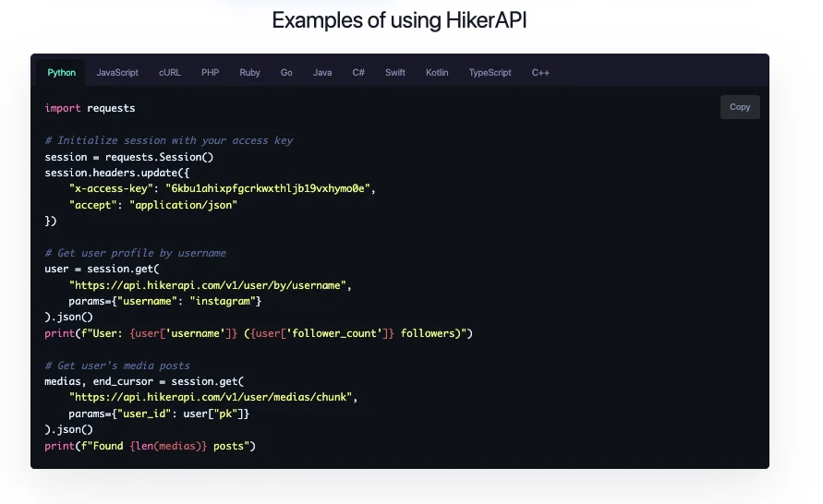This screenshot has height=504, width=823.
Task: Click the 'session.headers.update({' line
Action: point(117,173)
